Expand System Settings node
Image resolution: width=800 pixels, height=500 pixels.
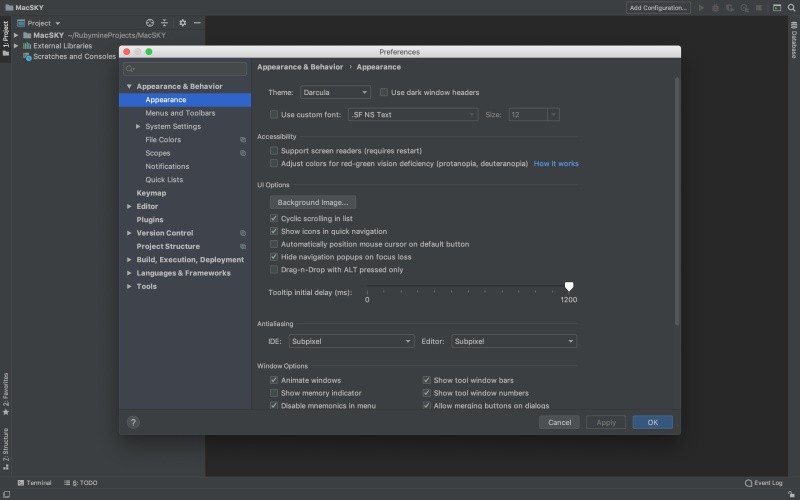(138, 127)
